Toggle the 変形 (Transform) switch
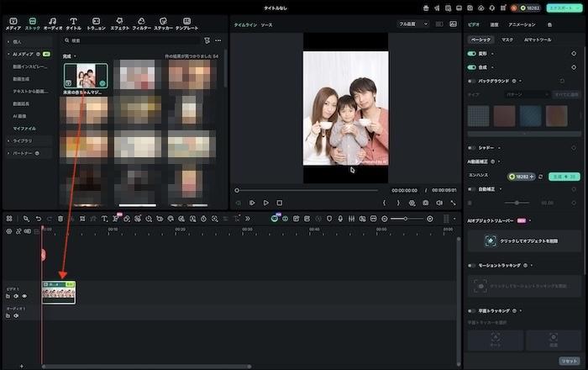This screenshot has height=370, width=588. pos(471,54)
